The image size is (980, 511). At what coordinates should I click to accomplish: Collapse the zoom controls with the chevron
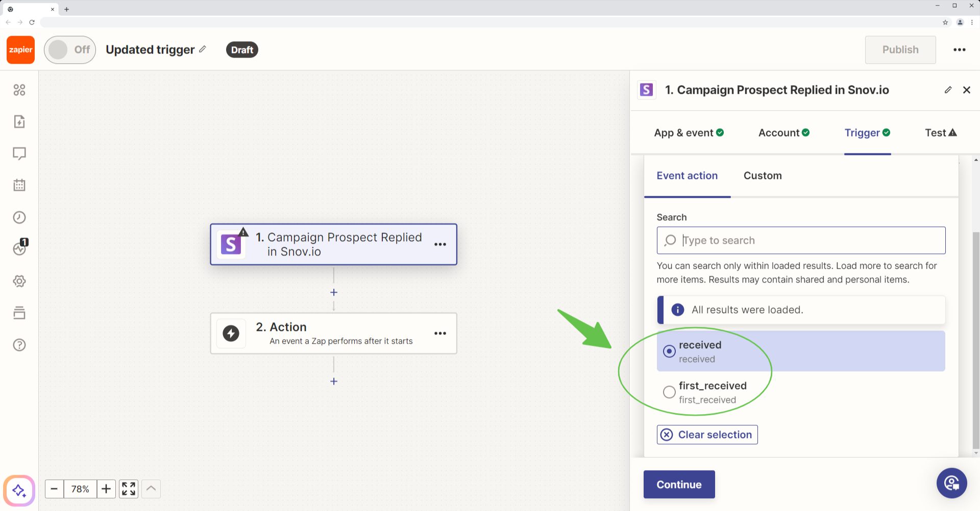[x=151, y=489]
